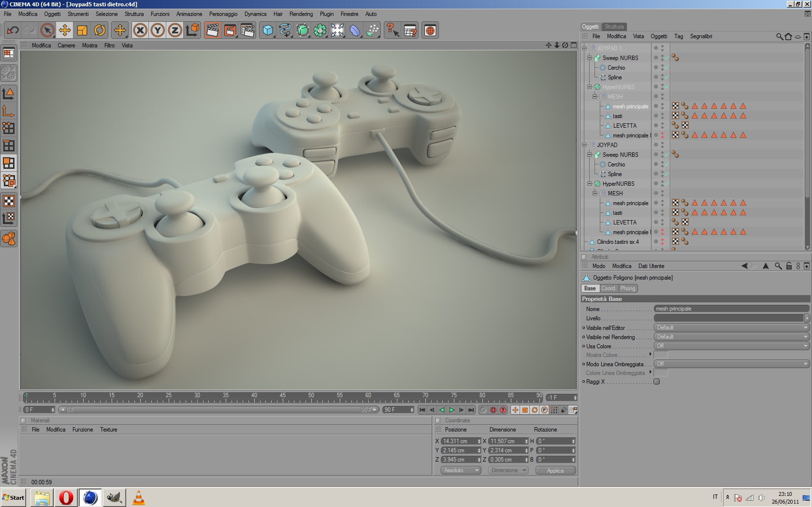Click the scene objects icon with white arrows
The height and width of the screenshot is (507, 812).
(337, 30)
